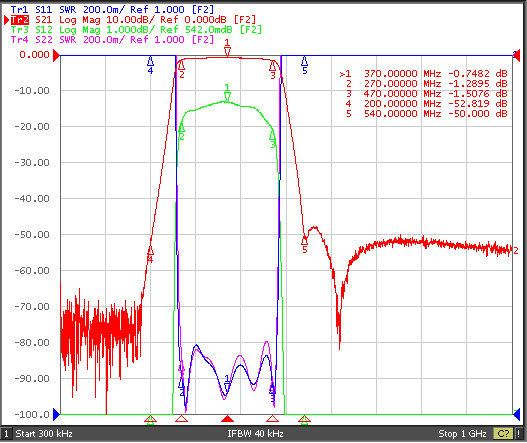This screenshot has height=443, width=527.
Task: Click green marker 1 on the S12 trace peak
Action: [228, 93]
